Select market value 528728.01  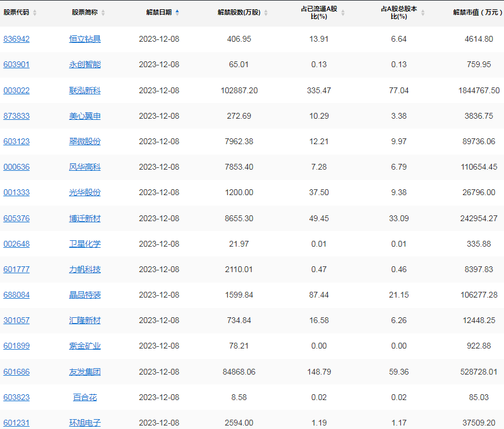coord(479,372)
